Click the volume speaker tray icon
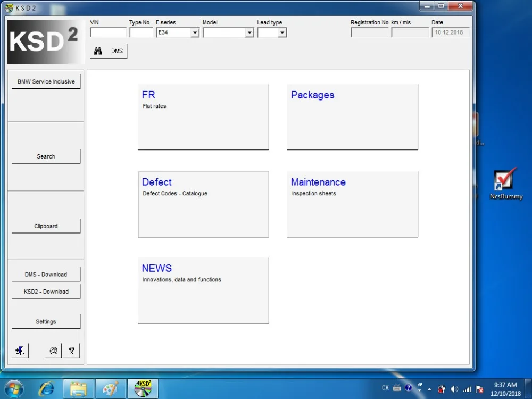This screenshot has height=399, width=532. click(x=454, y=389)
